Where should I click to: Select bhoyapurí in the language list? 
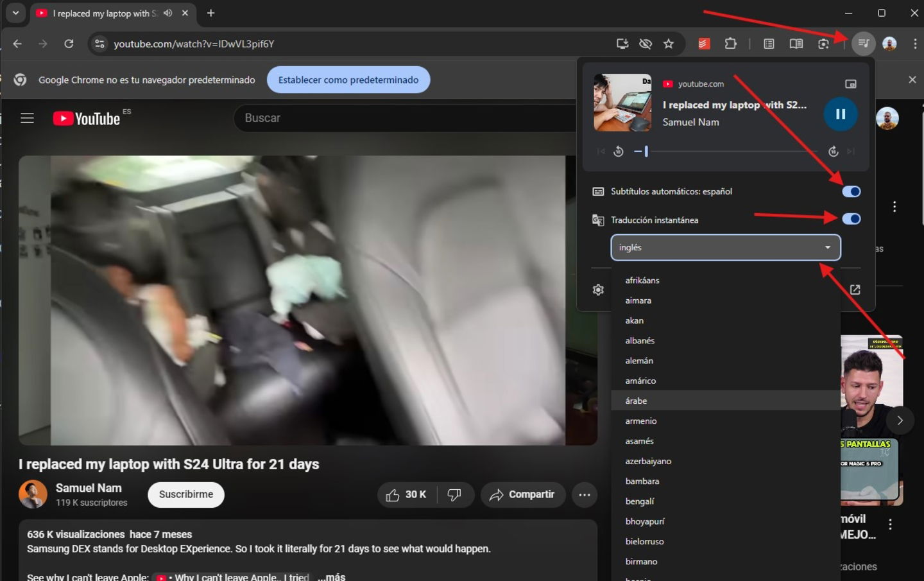pyautogui.click(x=726, y=521)
